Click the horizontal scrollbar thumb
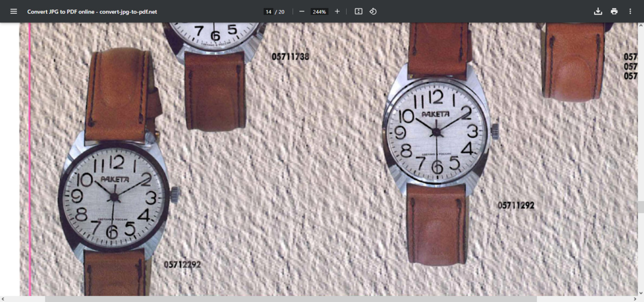The image size is (644, 302). point(291,299)
